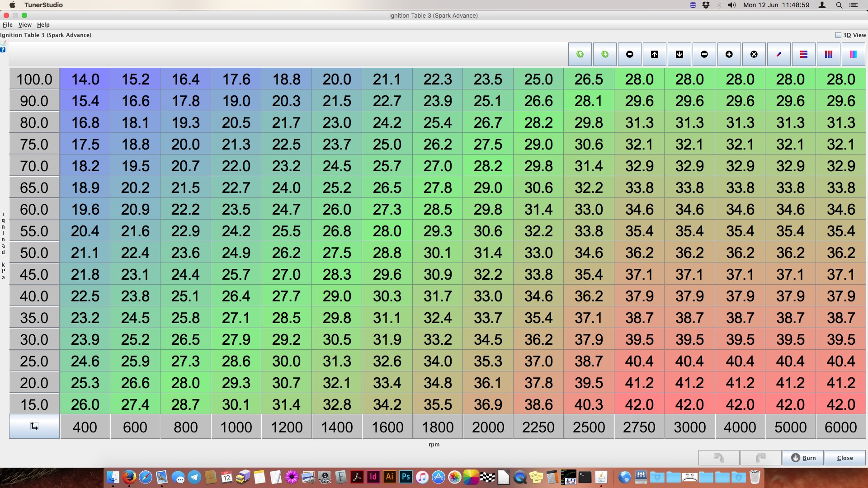
Task: Select the cell 28.0 at 100 kPa, 6000 rpm
Action: (841, 79)
